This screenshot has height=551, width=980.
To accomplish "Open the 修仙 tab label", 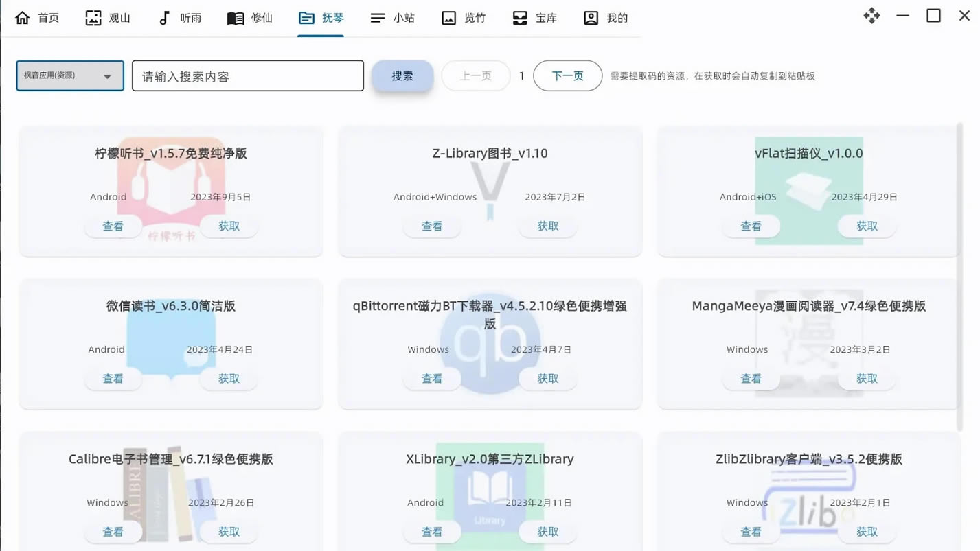I will (262, 18).
